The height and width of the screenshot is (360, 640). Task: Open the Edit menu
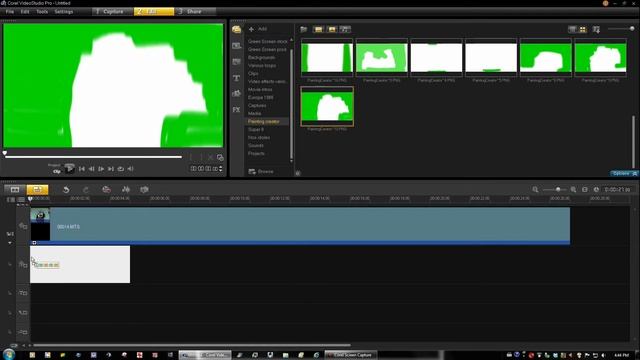pyautogui.click(x=25, y=11)
